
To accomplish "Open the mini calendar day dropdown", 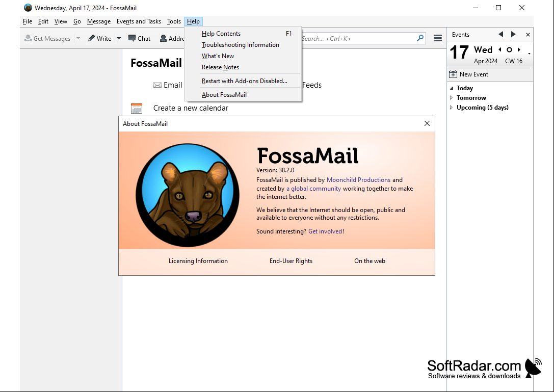I will [x=529, y=54].
